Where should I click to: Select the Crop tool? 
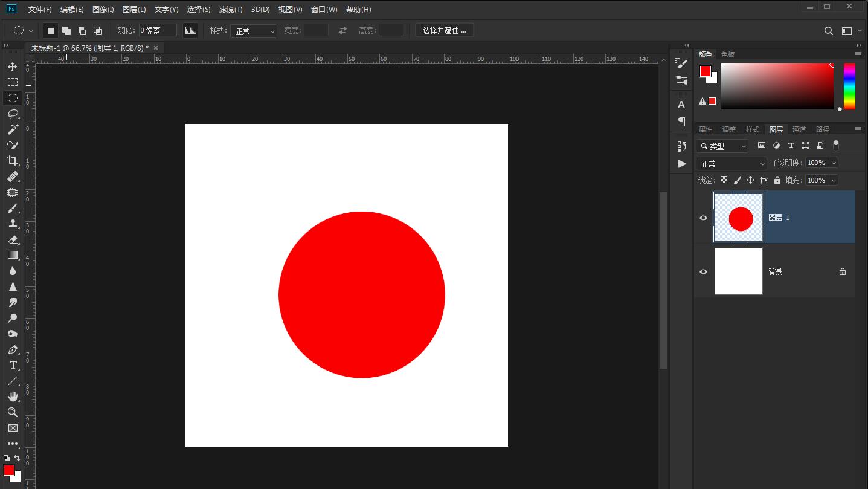pos(12,161)
